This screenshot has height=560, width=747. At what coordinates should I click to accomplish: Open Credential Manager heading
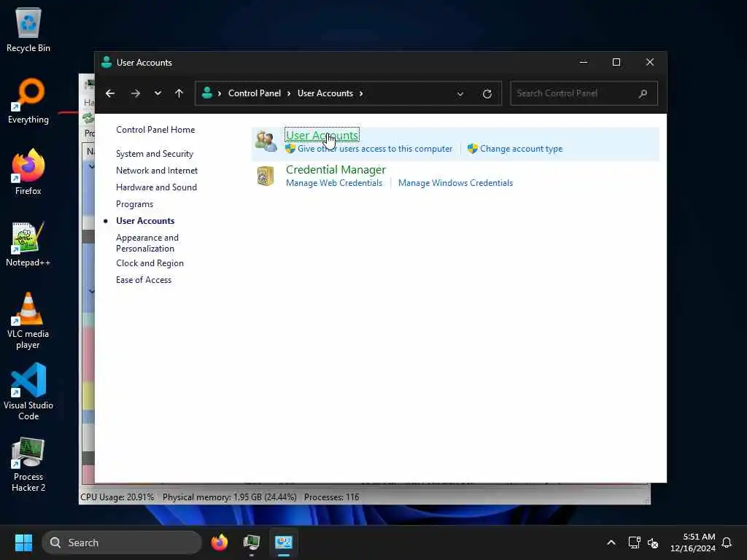click(x=336, y=169)
